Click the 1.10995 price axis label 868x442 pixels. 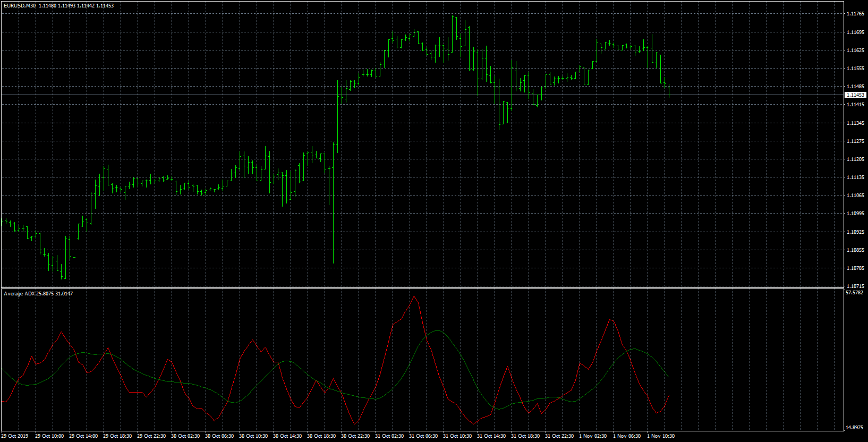click(x=855, y=214)
